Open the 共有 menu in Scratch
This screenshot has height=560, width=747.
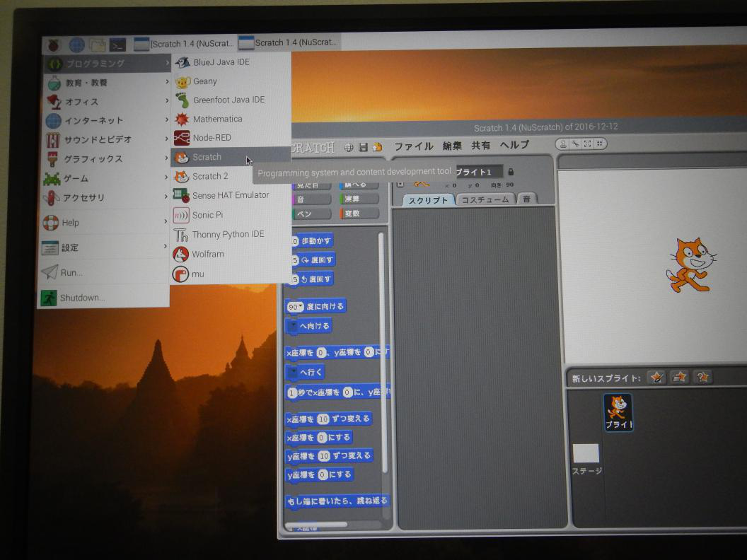coord(480,145)
